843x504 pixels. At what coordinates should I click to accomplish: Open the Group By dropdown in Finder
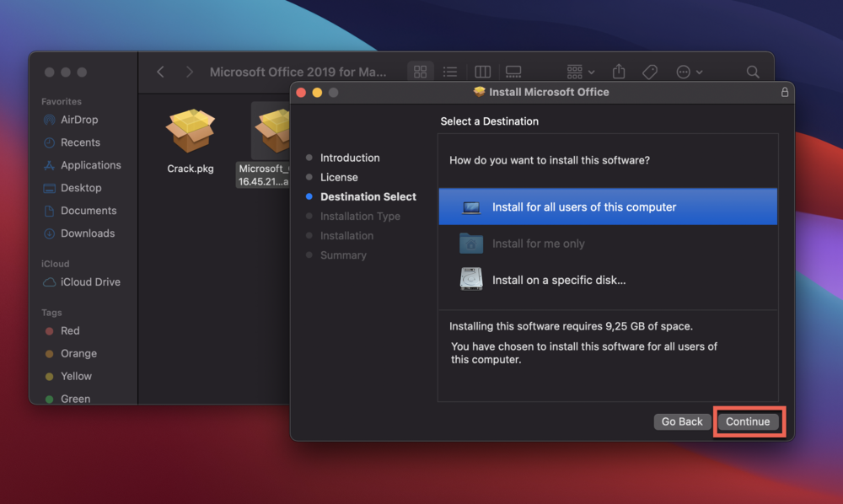coord(581,72)
